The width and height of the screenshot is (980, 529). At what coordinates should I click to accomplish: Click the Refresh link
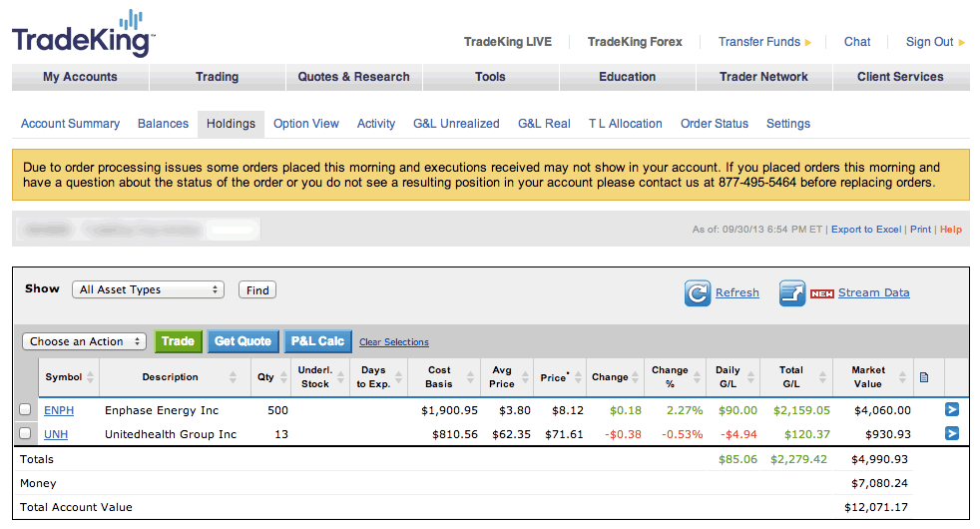(x=737, y=292)
